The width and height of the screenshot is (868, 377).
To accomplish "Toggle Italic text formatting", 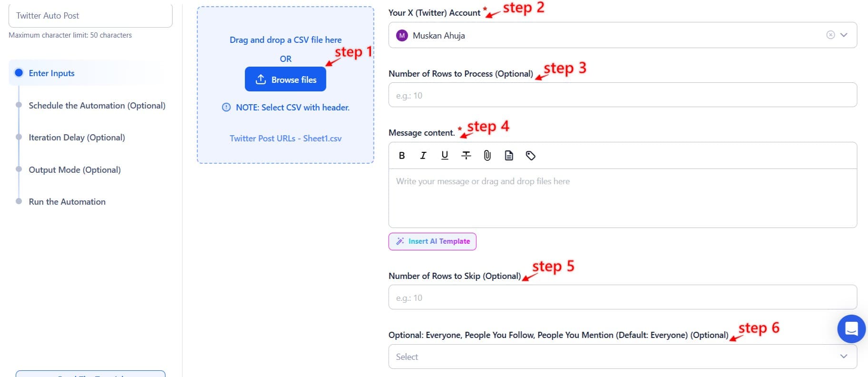I will tap(423, 155).
